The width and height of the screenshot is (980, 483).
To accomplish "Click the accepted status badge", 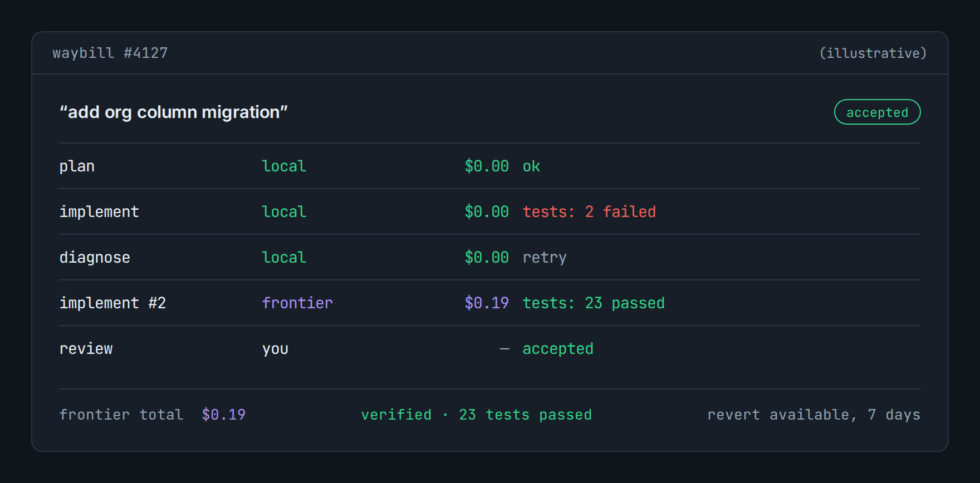I will pyautogui.click(x=877, y=112).
